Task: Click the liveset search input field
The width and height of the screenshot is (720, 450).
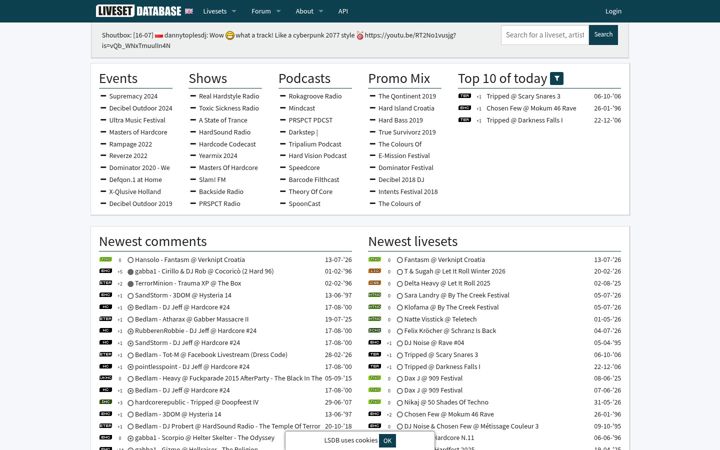Action: click(545, 35)
